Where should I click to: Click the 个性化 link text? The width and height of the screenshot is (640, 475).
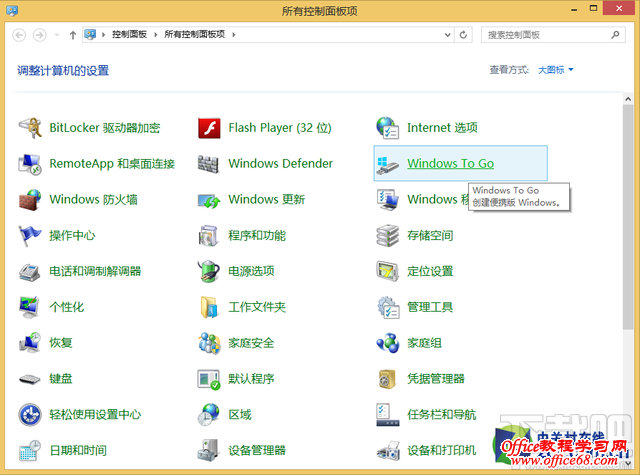[x=67, y=307]
